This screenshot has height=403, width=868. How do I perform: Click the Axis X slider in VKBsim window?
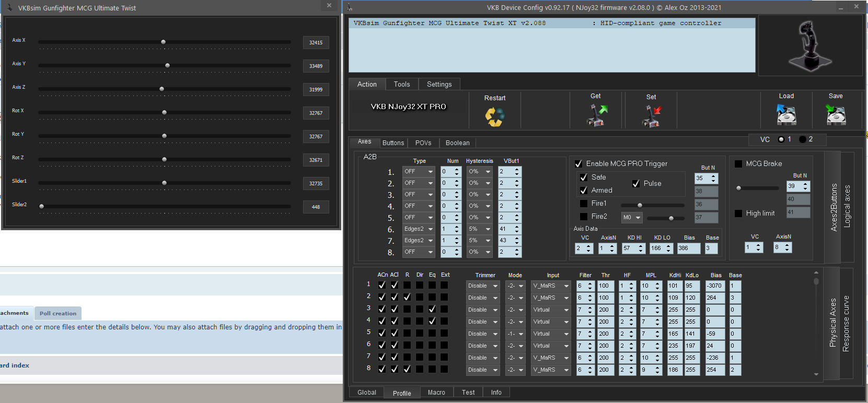pos(164,42)
